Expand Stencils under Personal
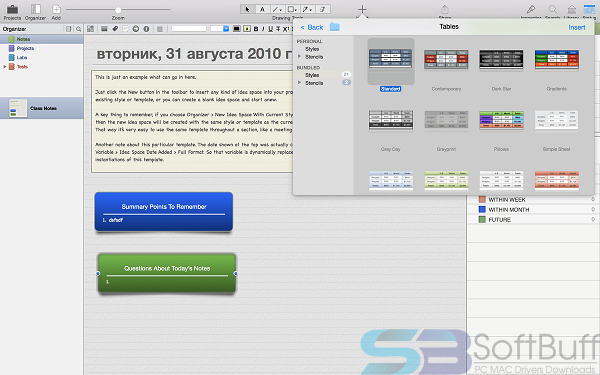The width and height of the screenshot is (600, 375). pyautogui.click(x=299, y=57)
